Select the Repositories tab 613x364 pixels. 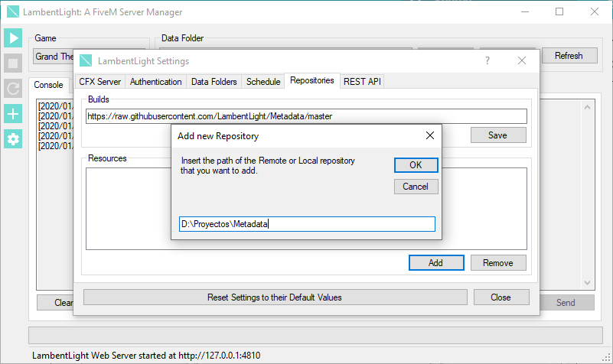pos(312,80)
